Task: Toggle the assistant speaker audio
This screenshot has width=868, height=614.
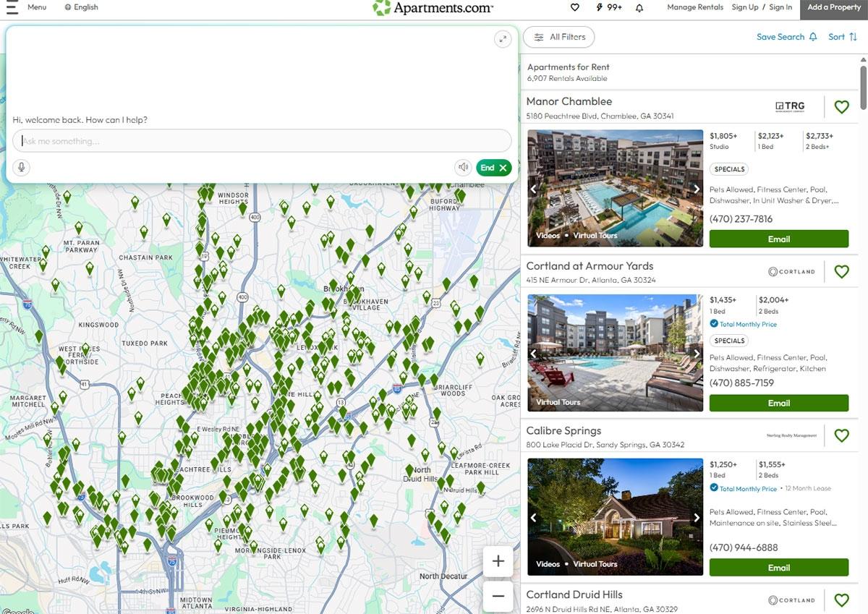Action: 463,168
